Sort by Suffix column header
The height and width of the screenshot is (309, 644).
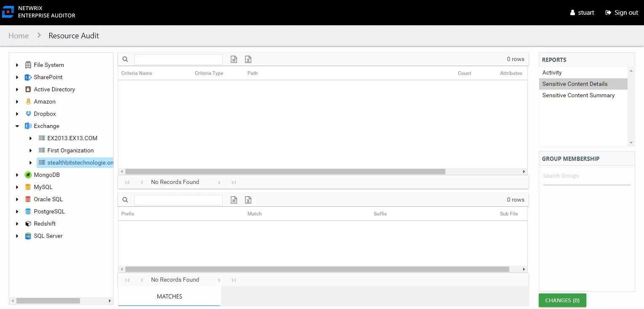(x=380, y=214)
